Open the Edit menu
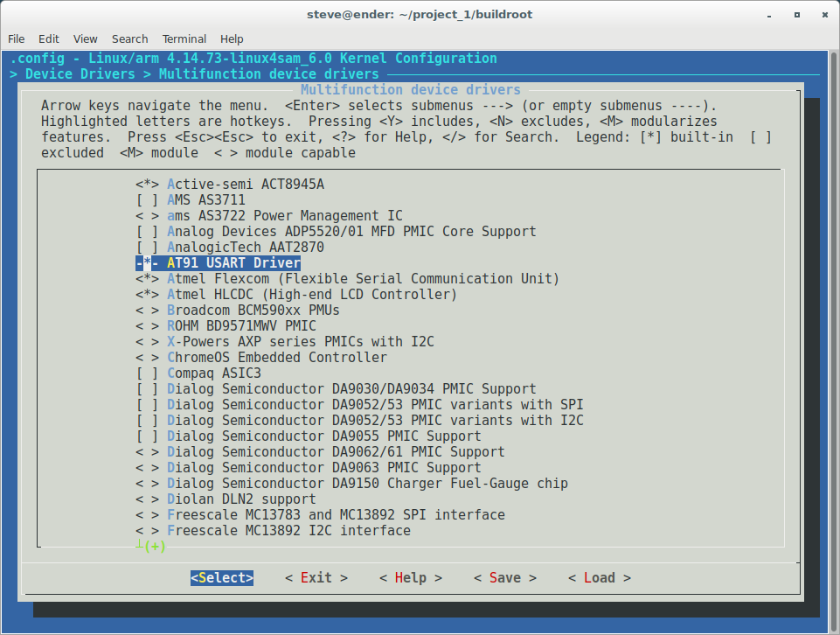The image size is (840, 635). [49, 39]
